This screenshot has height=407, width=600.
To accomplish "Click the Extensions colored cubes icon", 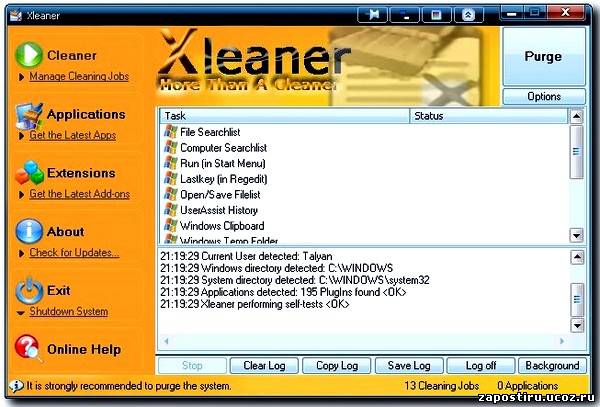I will (x=29, y=173).
